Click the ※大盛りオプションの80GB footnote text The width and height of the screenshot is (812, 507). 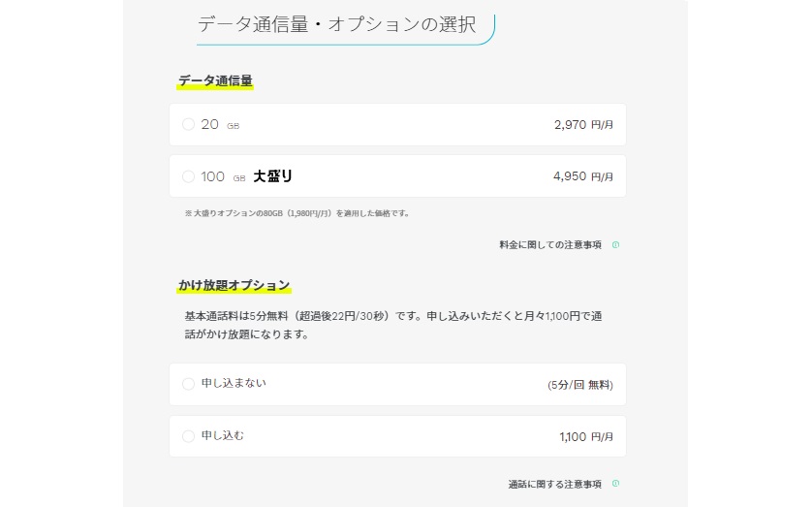pos(297,213)
